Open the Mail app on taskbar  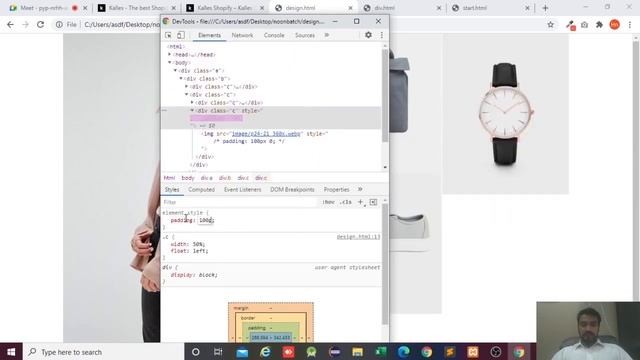[242, 352]
